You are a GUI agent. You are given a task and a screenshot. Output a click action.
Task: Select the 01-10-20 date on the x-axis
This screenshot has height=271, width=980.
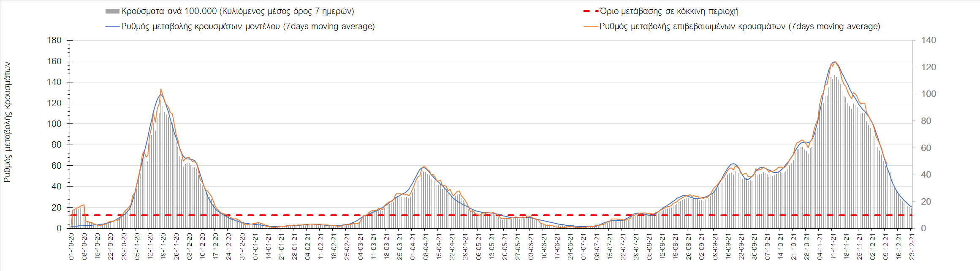[71, 246]
